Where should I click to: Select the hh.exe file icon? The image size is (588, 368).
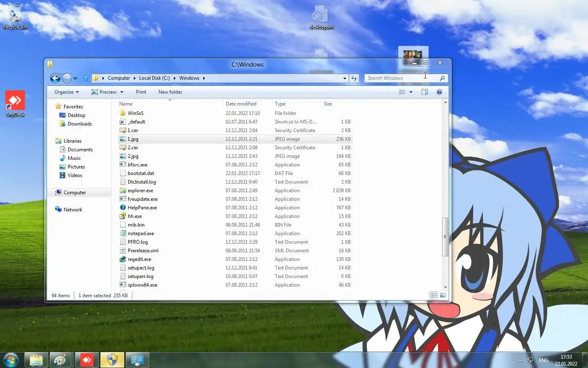123,216
